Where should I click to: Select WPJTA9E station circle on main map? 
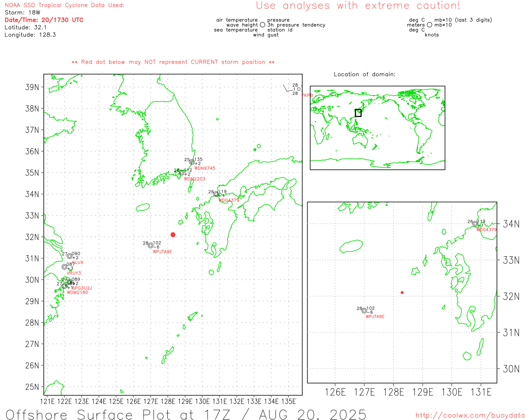(x=151, y=246)
